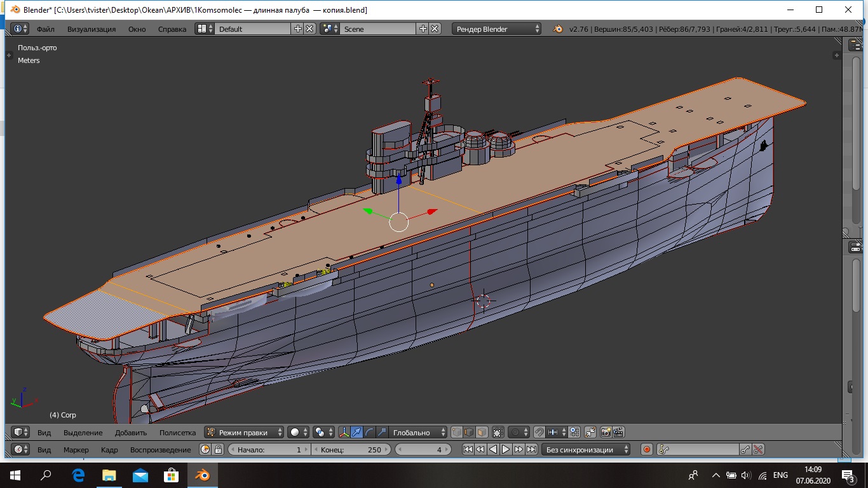Expand the Рендер Blender engine dropdown

tap(497, 29)
